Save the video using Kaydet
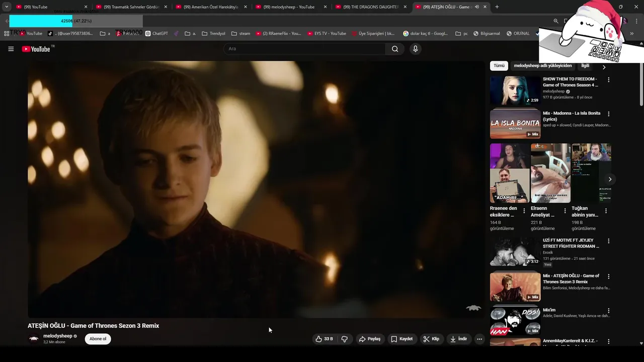 [401, 339]
